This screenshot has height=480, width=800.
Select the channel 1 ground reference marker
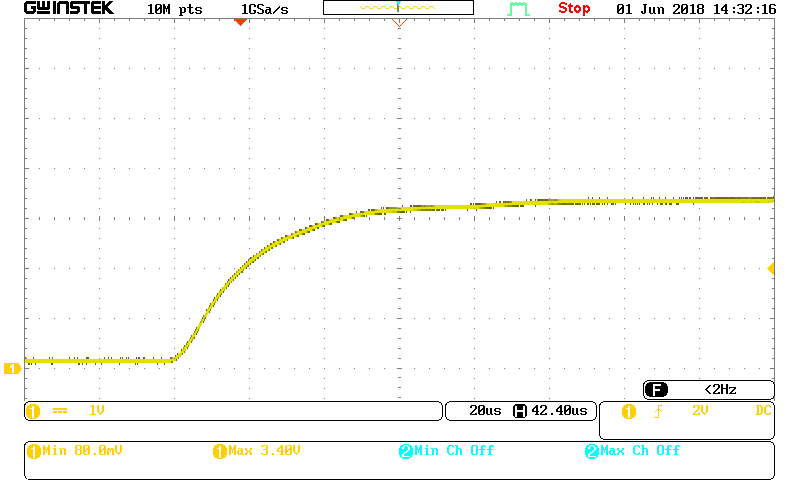click(x=12, y=368)
